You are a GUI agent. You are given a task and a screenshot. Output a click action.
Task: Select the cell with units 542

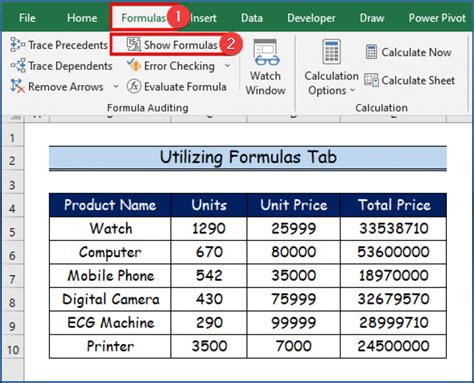(x=209, y=276)
